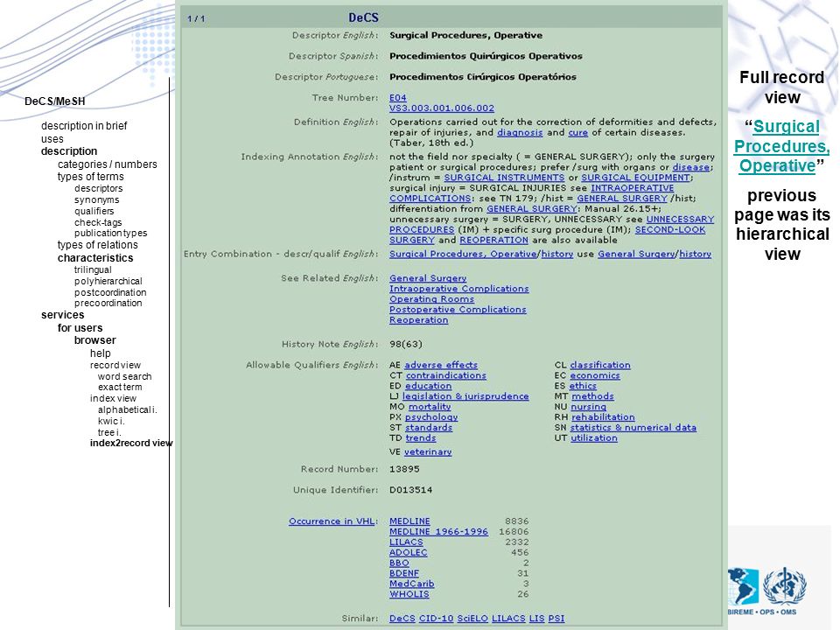This screenshot has height=630, width=840.
Task: Open SURGICAL INSTRUMENTS annotation link
Action: click(x=504, y=178)
